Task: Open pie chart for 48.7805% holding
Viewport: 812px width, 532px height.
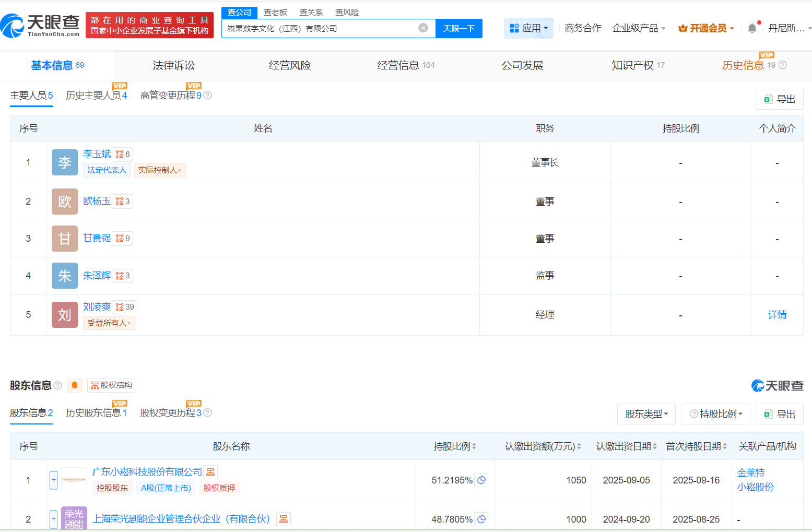Action: [x=481, y=519]
